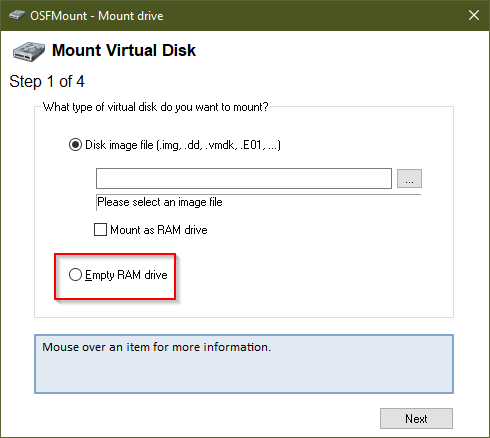Close the OSFMount Mount drive dialog
Image resolution: width=490 pixels, height=438 pixels.
click(474, 15)
